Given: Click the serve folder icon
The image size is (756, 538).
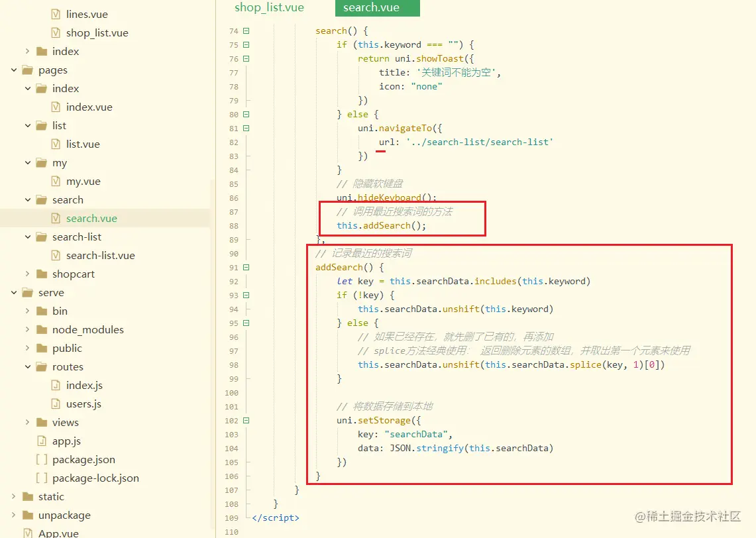Looking at the screenshot, I should (28, 293).
